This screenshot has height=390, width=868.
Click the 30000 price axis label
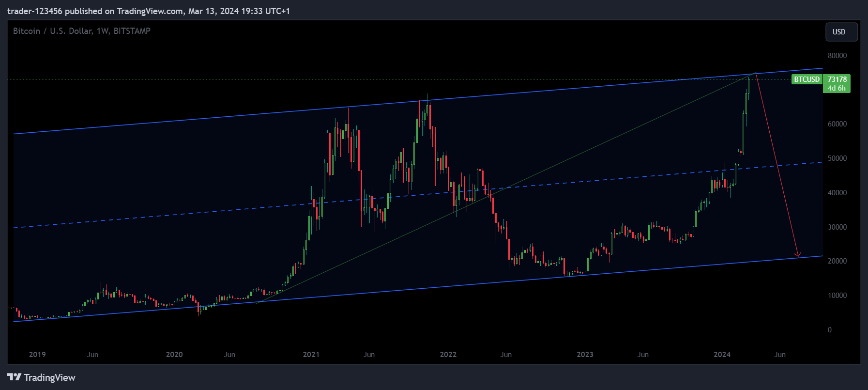coord(837,227)
